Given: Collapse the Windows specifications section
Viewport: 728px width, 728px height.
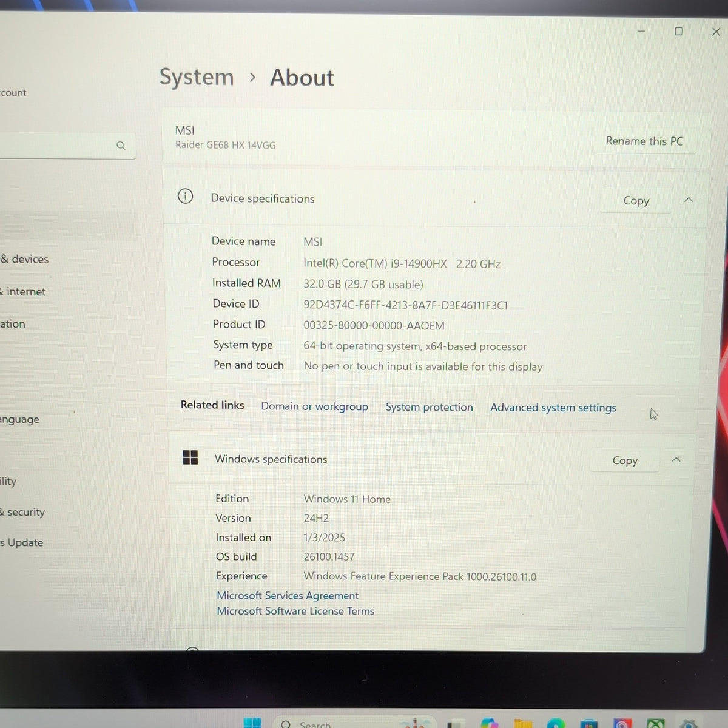Looking at the screenshot, I should [x=676, y=460].
